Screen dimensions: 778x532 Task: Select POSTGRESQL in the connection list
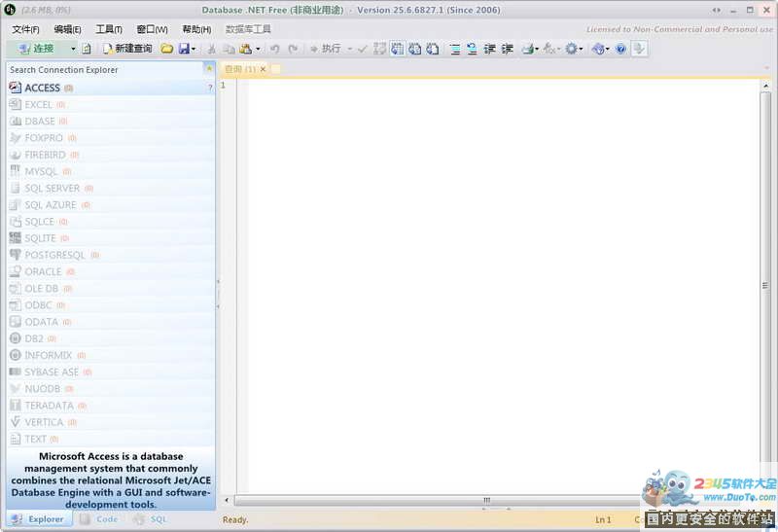[111, 255]
